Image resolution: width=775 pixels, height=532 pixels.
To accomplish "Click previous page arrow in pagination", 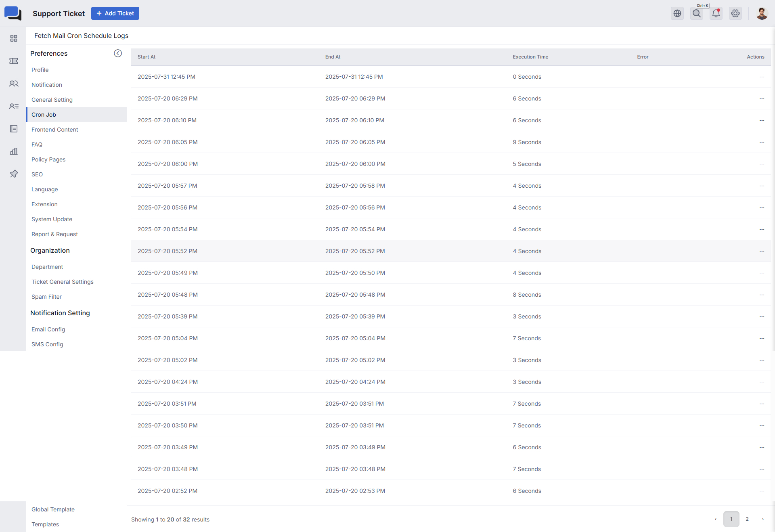I will click(716, 519).
